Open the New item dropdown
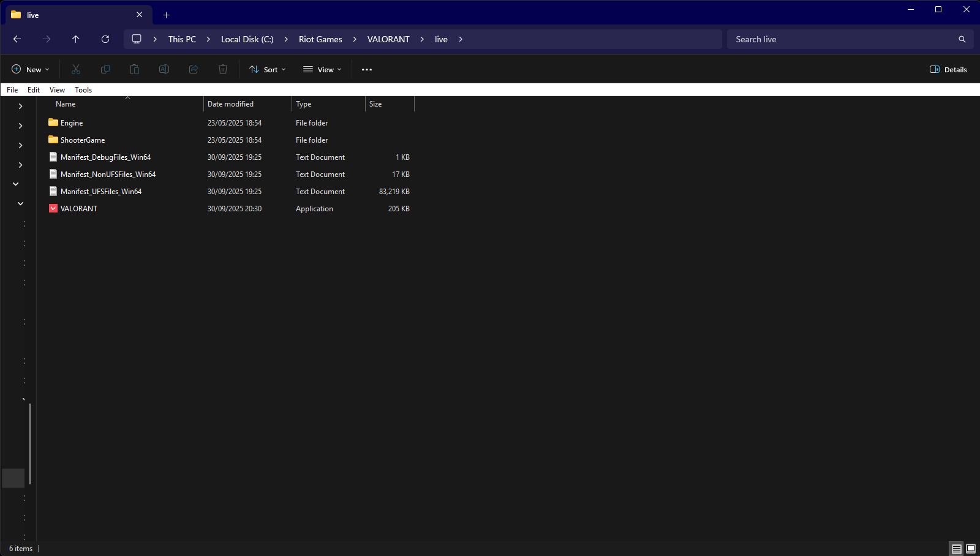The width and height of the screenshot is (980, 556). [31, 70]
